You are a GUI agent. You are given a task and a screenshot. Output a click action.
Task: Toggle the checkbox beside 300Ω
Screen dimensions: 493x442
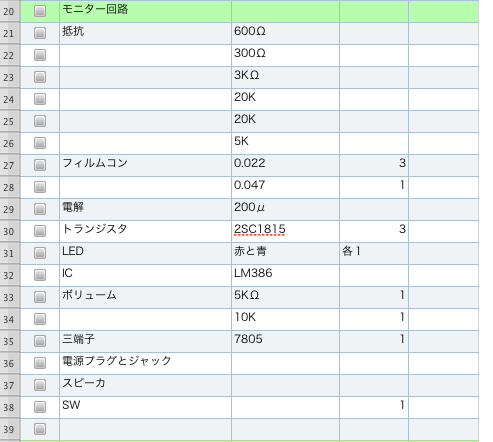[x=40, y=55]
